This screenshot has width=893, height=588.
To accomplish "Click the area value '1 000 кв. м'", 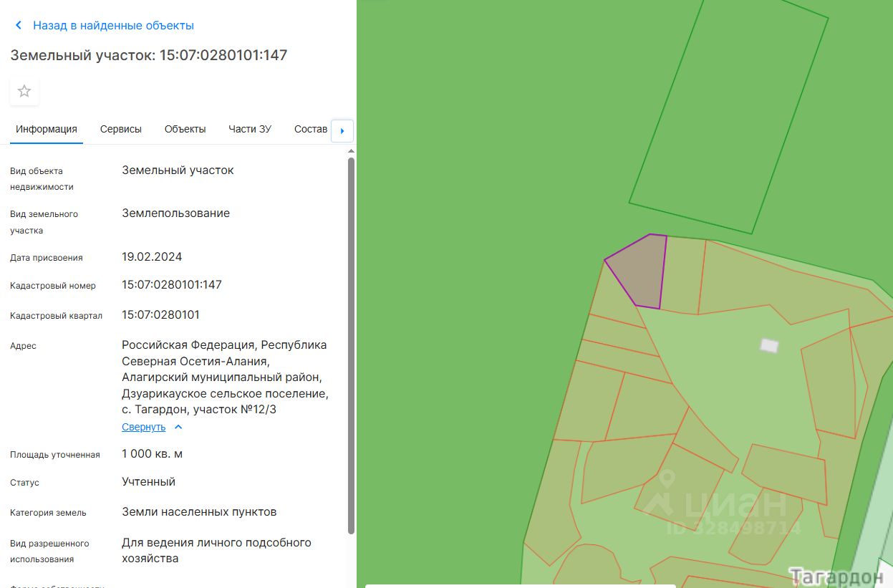I will [152, 454].
